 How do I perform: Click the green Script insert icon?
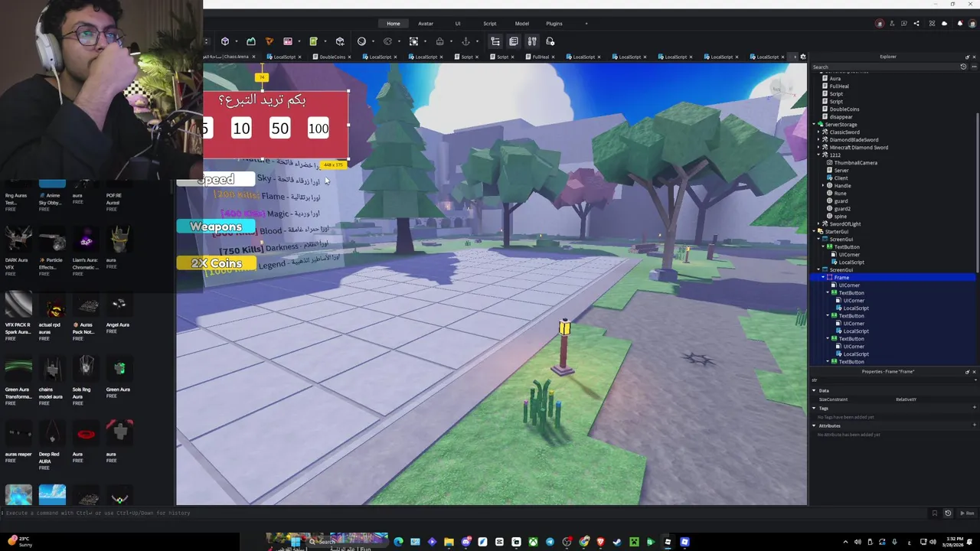(313, 41)
